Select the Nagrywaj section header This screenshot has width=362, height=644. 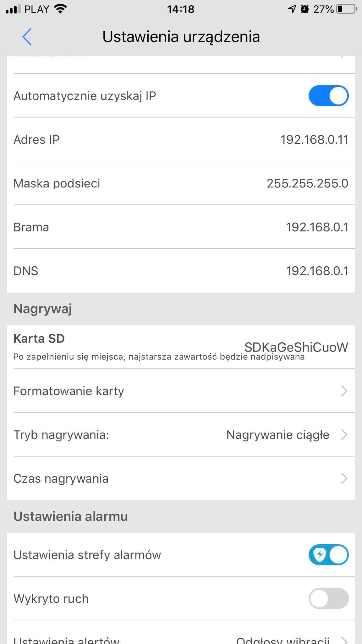pyautogui.click(x=42, y=308)
